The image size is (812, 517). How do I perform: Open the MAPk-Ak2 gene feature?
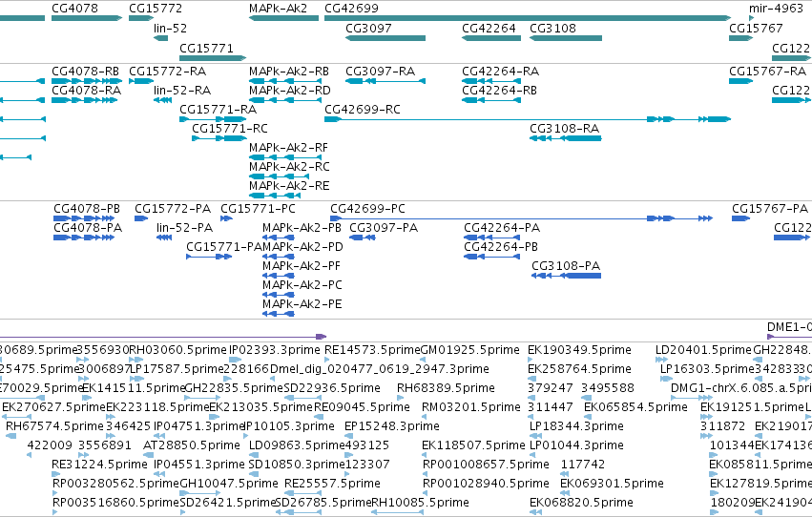283,18
